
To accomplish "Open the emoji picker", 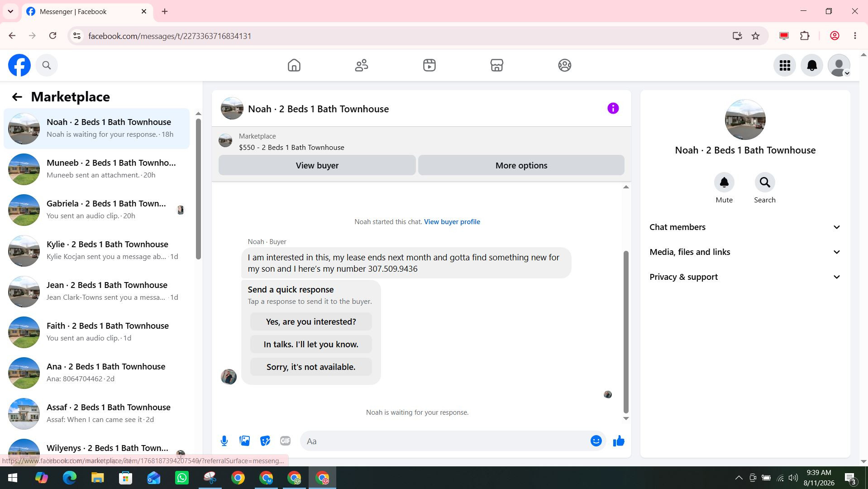I will [596, 441].
